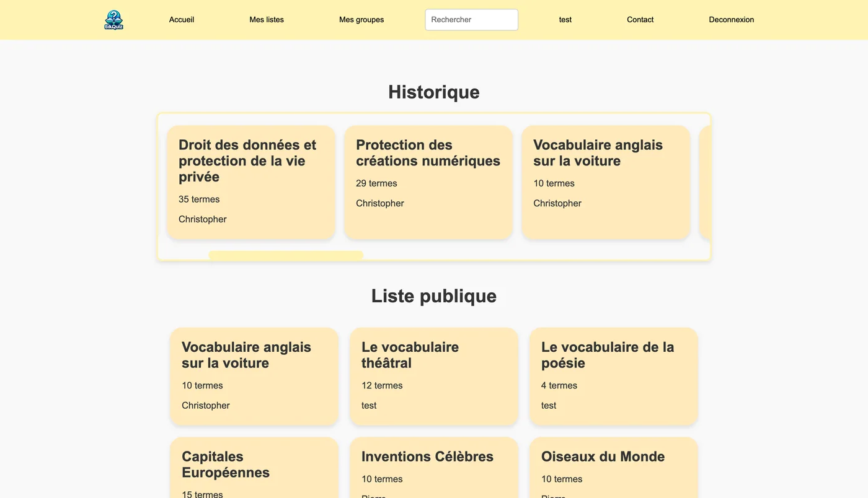868x498 pixels.
Task: Click the Deconnexion link
Action: (732, 20)
